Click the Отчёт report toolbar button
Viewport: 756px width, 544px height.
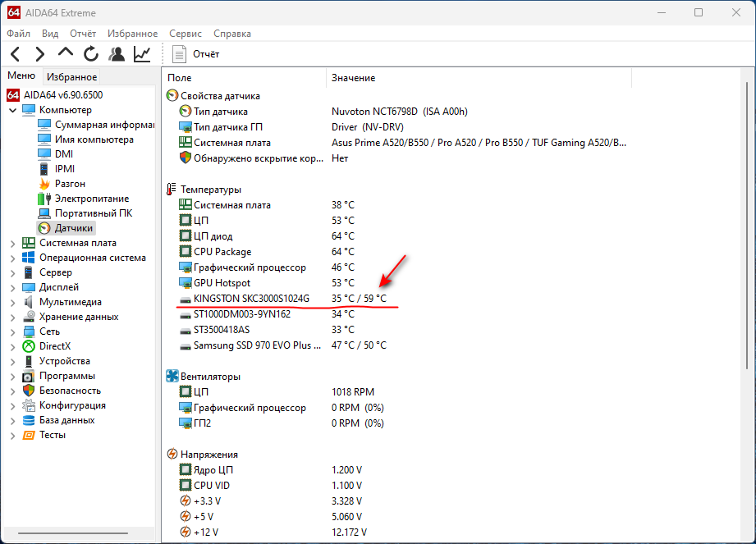196,54
